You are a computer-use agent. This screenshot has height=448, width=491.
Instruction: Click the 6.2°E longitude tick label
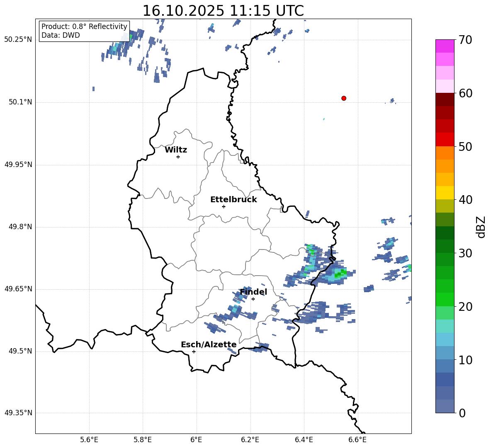(x=250, y=440)
